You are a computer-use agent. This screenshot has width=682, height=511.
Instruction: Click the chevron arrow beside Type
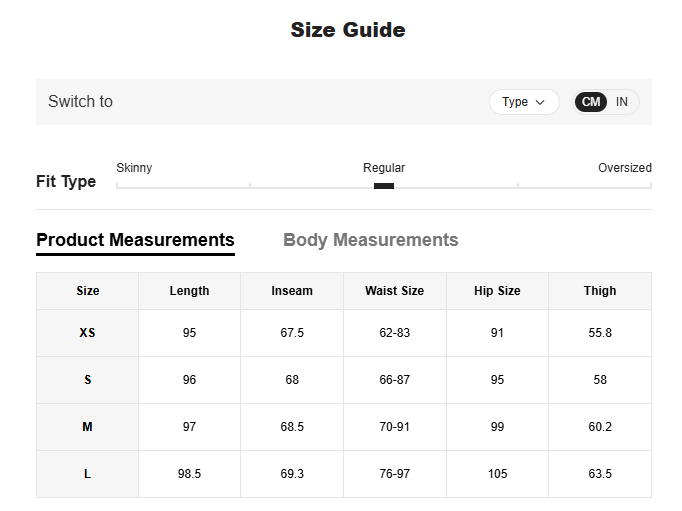point(541,102)
